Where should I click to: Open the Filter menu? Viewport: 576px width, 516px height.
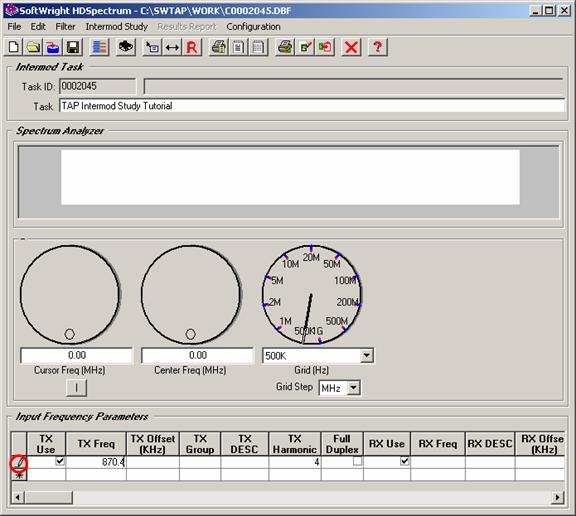65,26
